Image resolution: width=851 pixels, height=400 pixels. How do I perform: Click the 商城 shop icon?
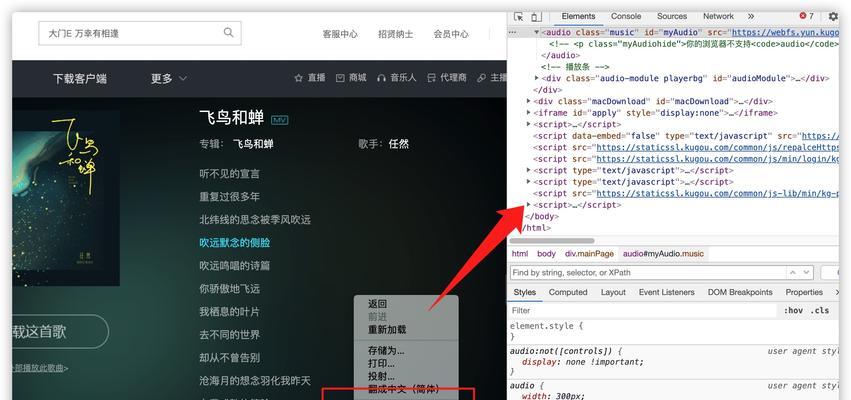(x=340, y=78)
